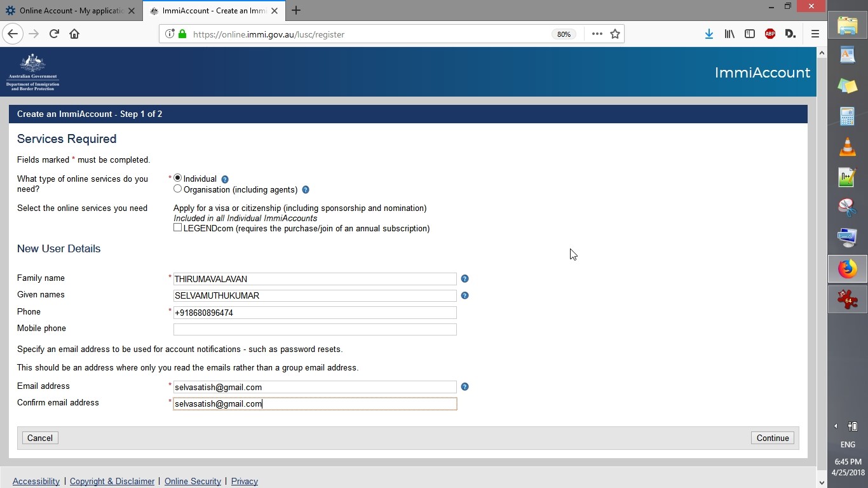868x488 pixels.
Task: Close the ImmiAccount tab
Action: tap(275, 10)
